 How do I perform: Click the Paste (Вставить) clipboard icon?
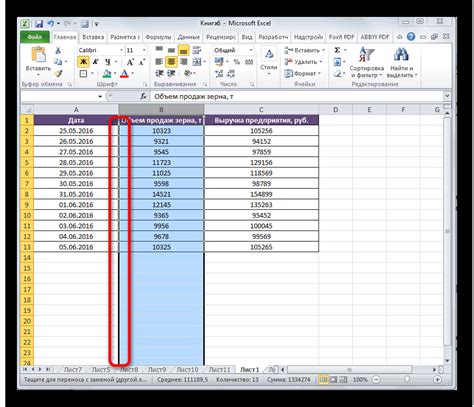(x=38, y=54)
